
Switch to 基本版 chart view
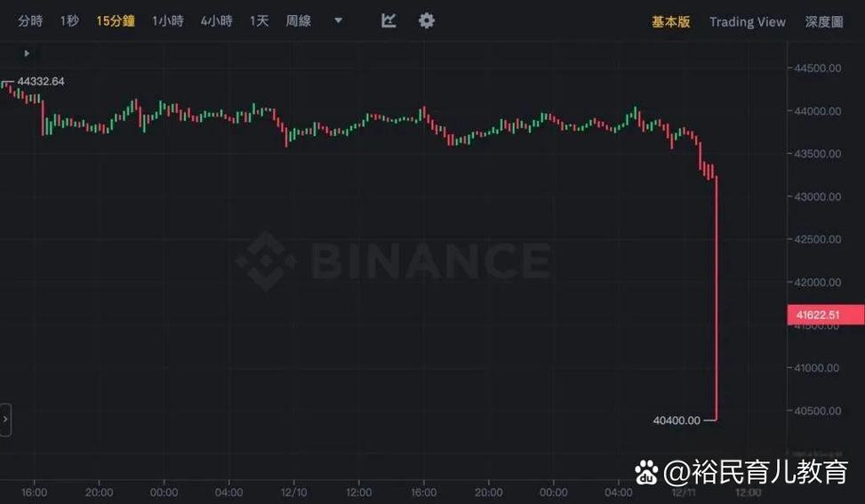pos(671,21)
